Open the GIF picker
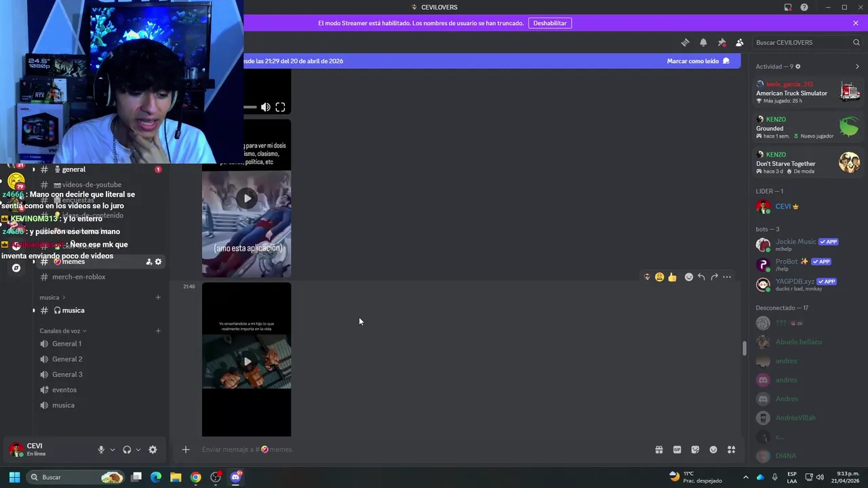The height and width of the screenshot is (488, 868). (677, 449)
